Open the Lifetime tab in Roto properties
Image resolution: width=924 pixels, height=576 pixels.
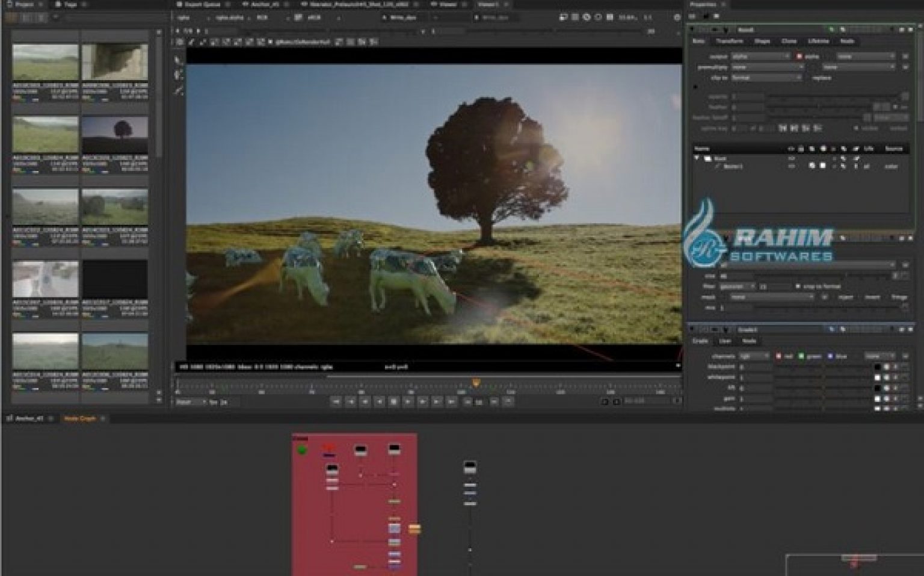818,42
